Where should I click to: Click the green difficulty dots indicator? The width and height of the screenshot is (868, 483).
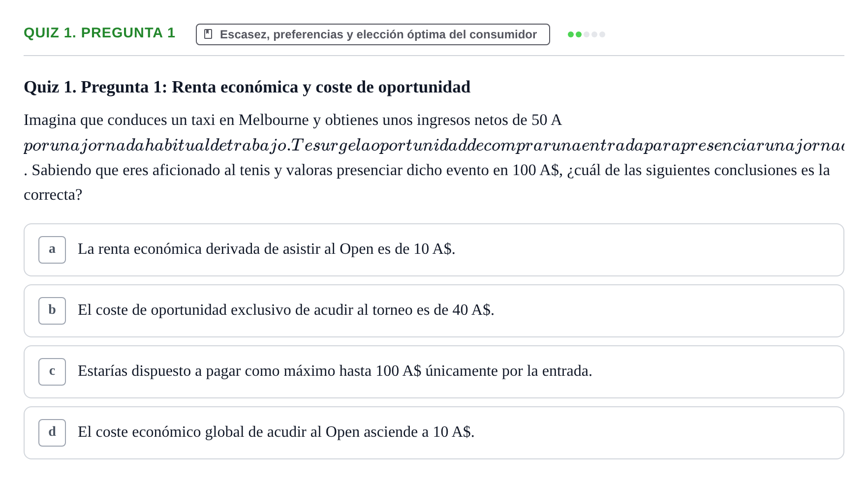click(x=586, y=34)
